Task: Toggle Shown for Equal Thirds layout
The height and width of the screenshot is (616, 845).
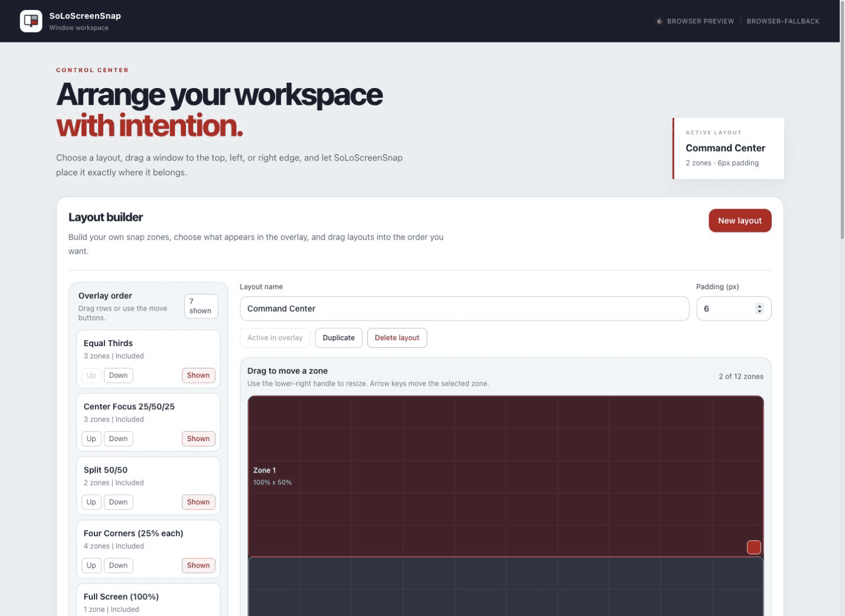Action: 198,376
